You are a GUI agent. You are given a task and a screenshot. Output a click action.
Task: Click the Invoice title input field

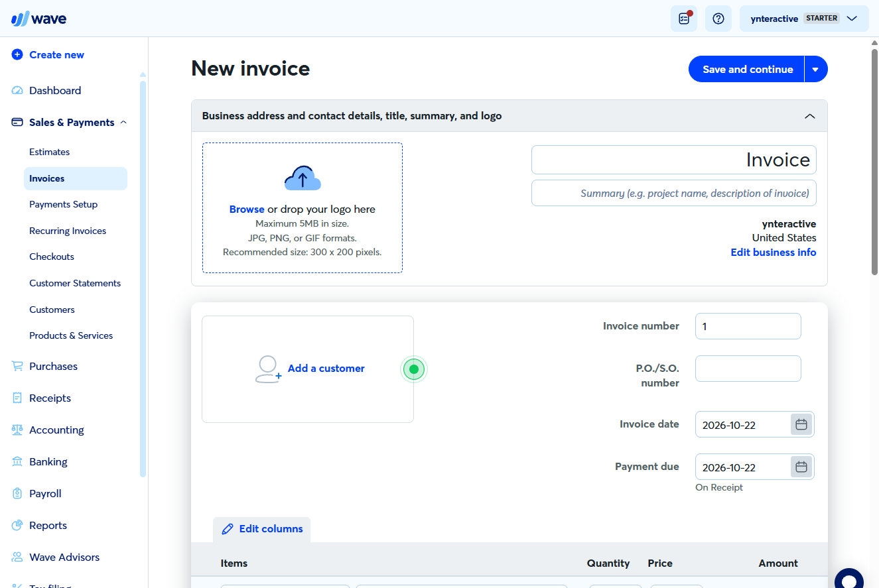(x=674, y=160)
